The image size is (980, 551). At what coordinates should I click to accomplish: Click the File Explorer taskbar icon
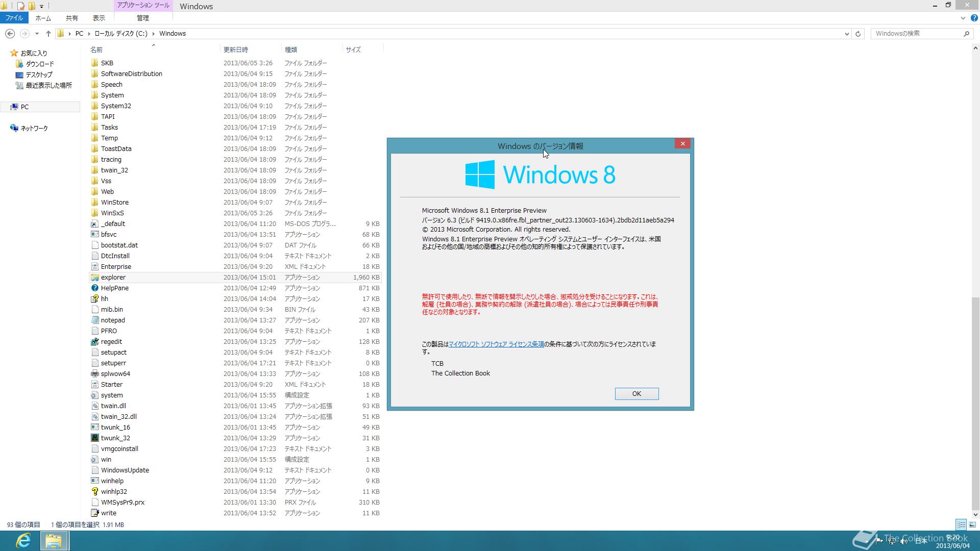point(54,540)
